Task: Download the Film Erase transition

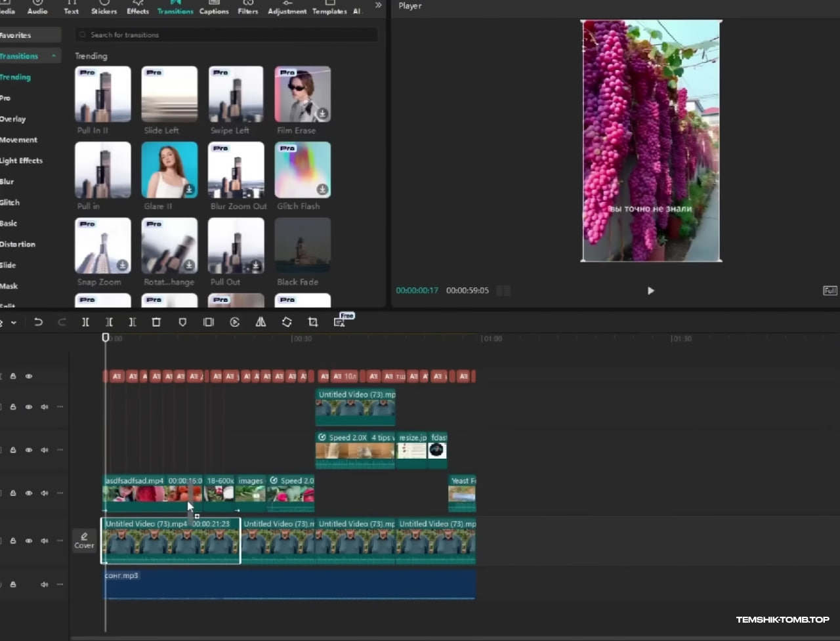Action: tap(322, 114)
